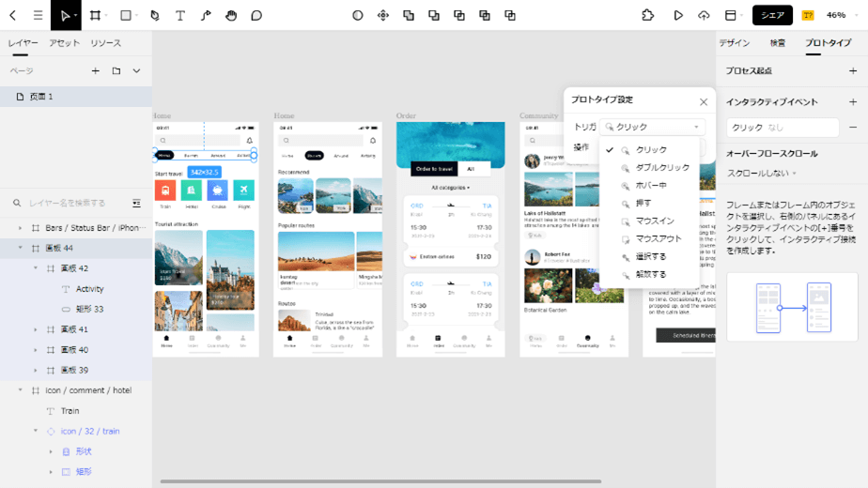Choose 押す trigger option
This screenshot has width=868, height=488.
(x=648, y=203)
